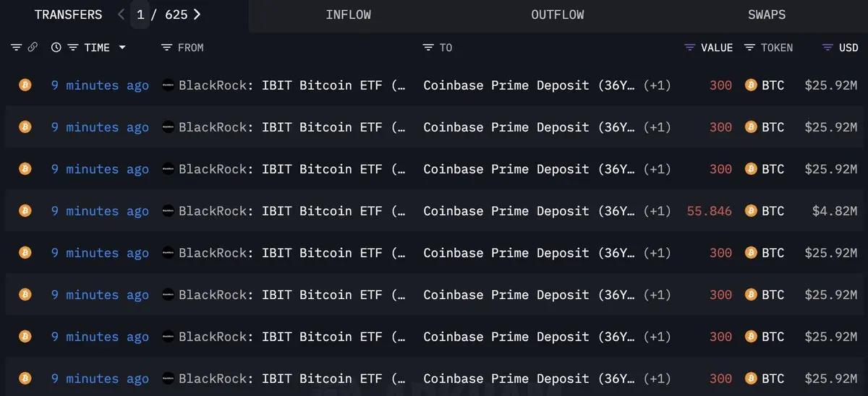The height and width of the screenshot is (396, 868).
Task: Click the BTC token icon on 55.846 row
Action: (751, 211)
